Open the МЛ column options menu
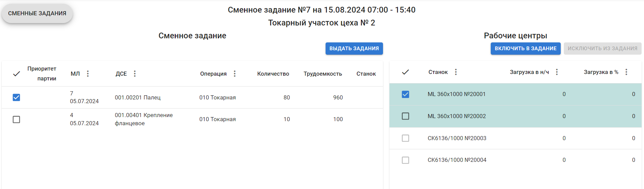The height and width of the screenshot is (189, 644). 88,74
